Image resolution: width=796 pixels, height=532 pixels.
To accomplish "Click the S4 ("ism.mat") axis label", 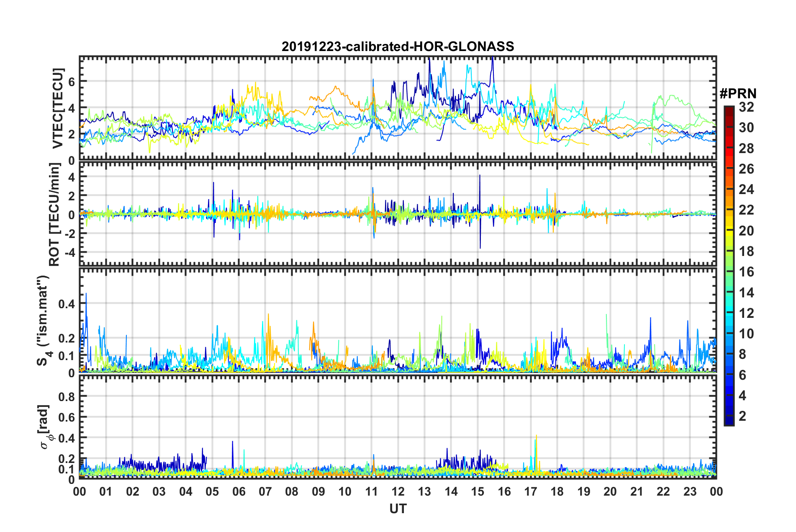I will pos(43,320).
